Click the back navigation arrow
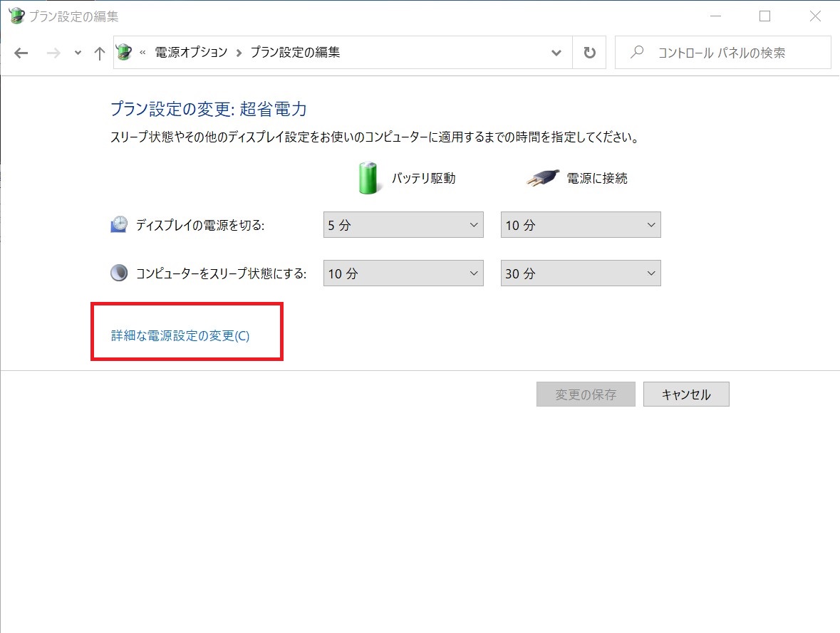 [x=21, y=52]
